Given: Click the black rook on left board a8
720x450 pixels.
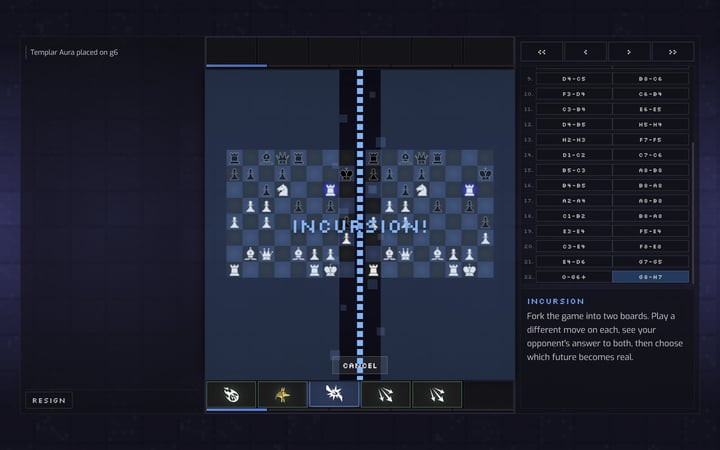Looking at the screenshot, I should [234, 158].
